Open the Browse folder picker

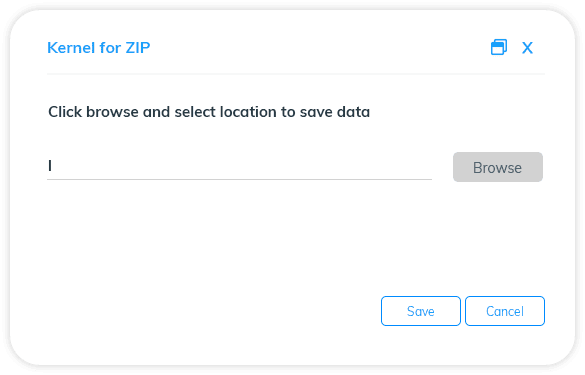[498, 167]
